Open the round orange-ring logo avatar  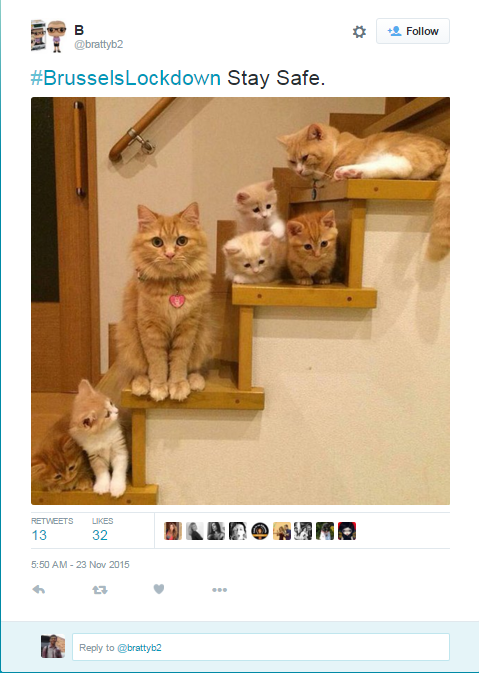click(x=260, y=531)
